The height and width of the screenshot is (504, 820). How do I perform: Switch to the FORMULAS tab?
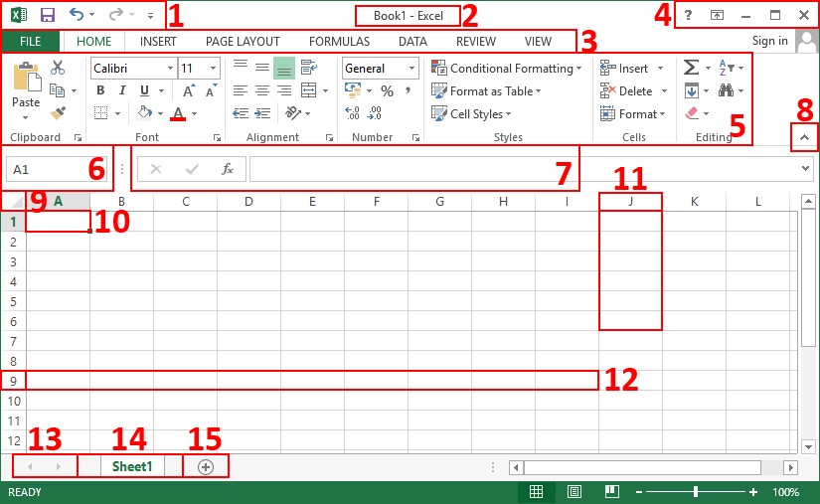339,42
